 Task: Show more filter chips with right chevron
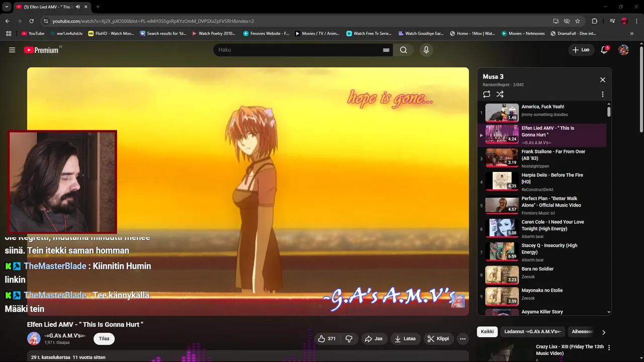click(604, 332)
